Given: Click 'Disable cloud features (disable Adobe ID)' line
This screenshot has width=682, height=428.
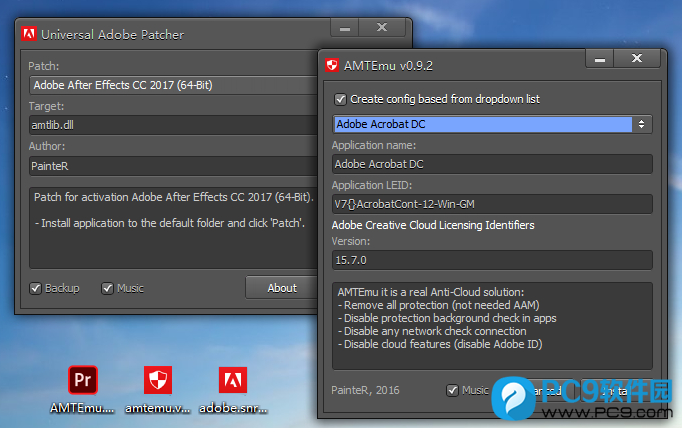Looking at the screenshot, I should [x=440, y=344].
